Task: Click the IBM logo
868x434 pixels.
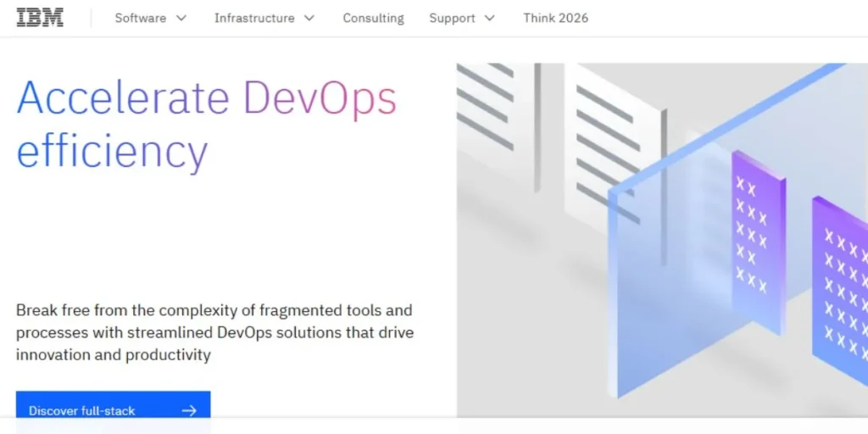Action: [40, 18]
